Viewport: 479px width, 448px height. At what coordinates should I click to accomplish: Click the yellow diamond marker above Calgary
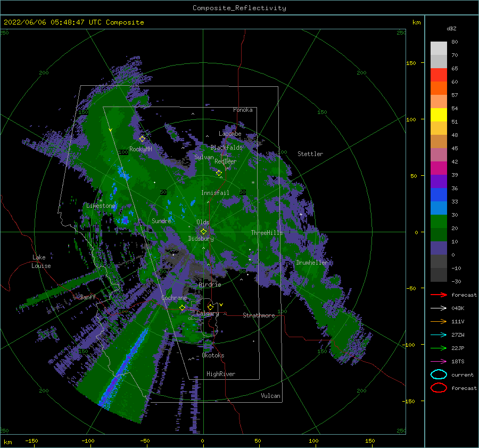click(x=210, y=307)
